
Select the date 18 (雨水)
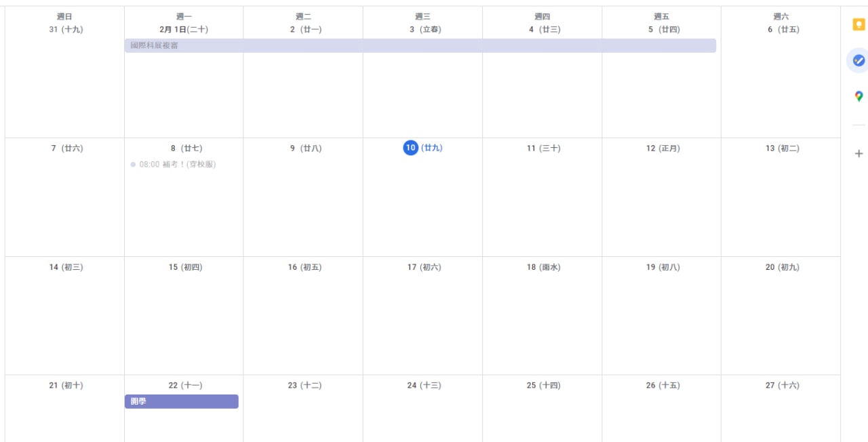point(543,267)
